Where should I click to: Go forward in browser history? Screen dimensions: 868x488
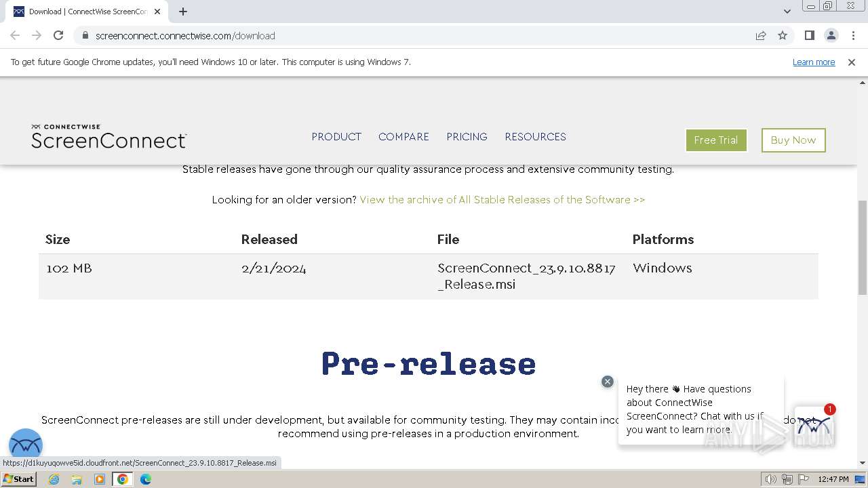37,35
